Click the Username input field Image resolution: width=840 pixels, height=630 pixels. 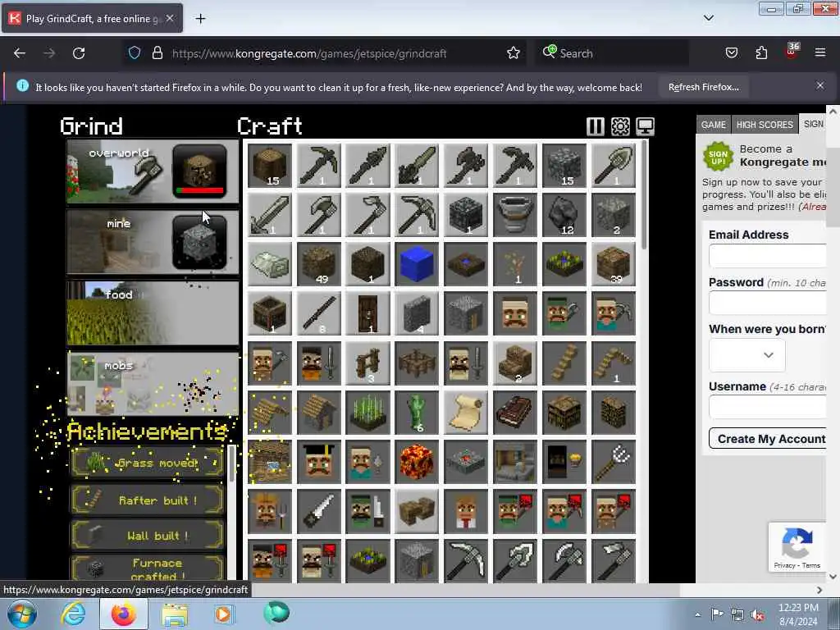click(767, 407)
